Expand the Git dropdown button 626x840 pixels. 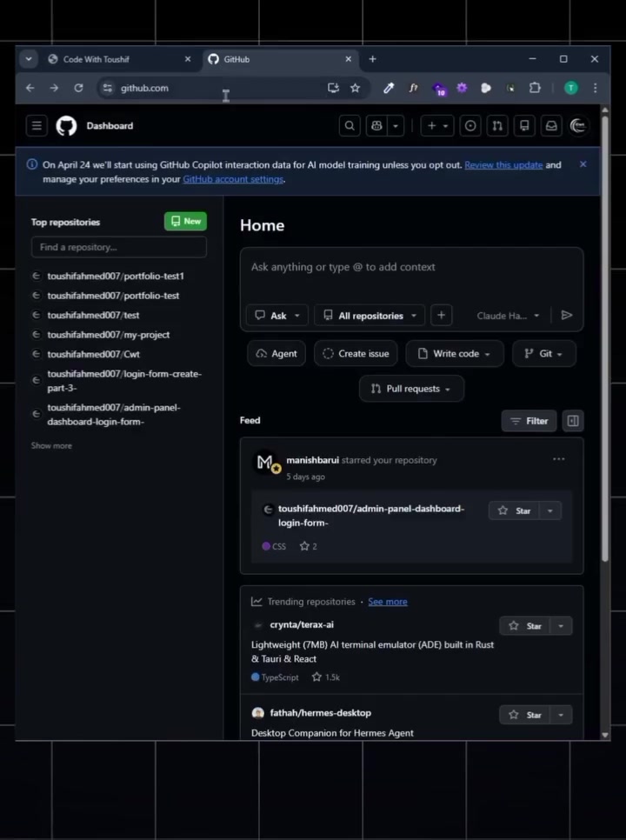pos(544,354)
